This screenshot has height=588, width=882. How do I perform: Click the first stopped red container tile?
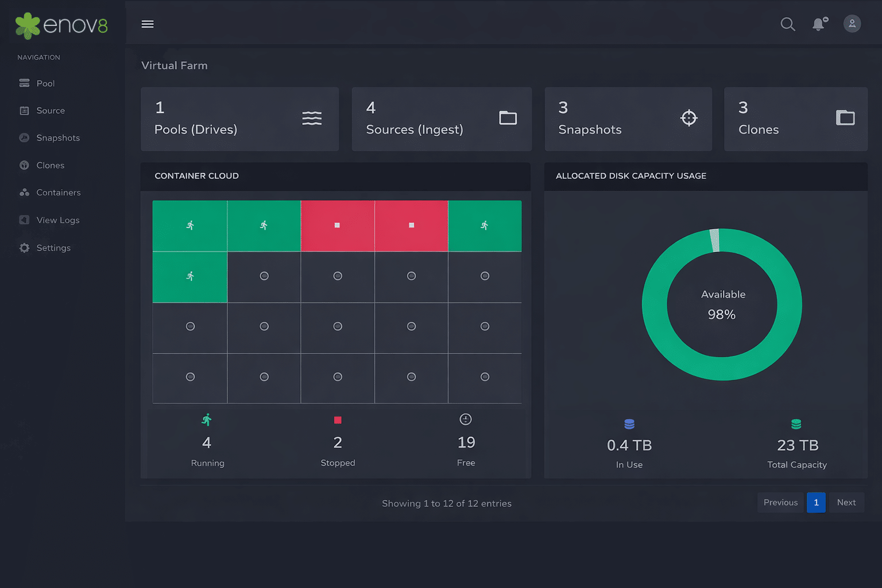(338, 226)
